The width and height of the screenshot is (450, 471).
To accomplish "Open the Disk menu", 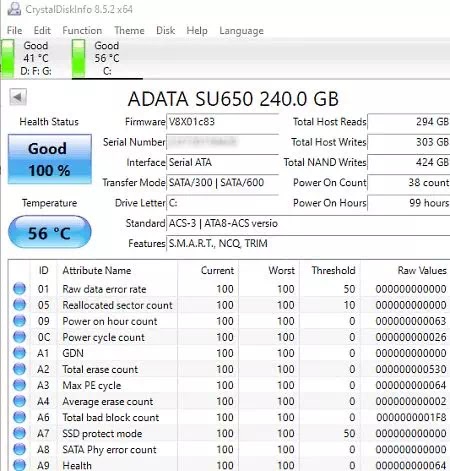I will 165,31.
